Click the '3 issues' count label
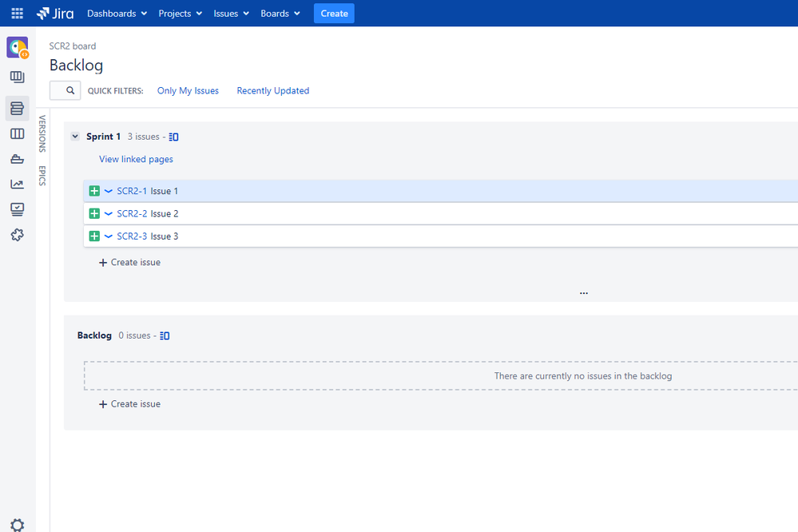The width and height of the screenshot is (798, 532). [x=143, y=137]
